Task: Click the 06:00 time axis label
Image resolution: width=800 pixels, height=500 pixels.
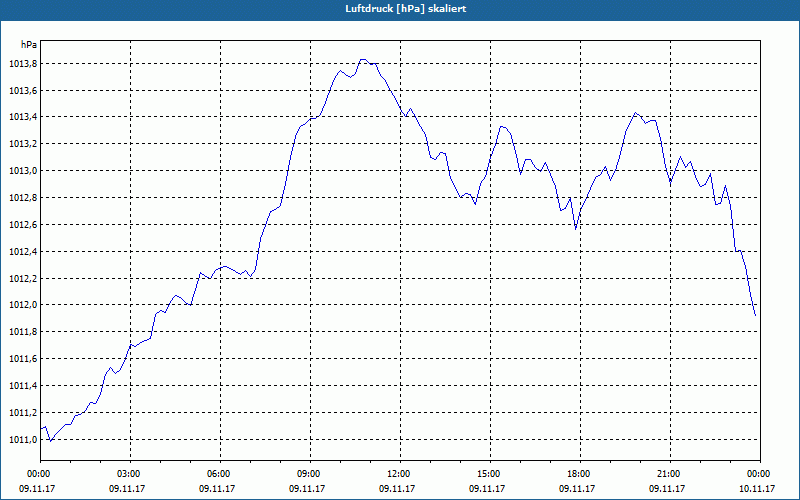Action: click(220, 474)
